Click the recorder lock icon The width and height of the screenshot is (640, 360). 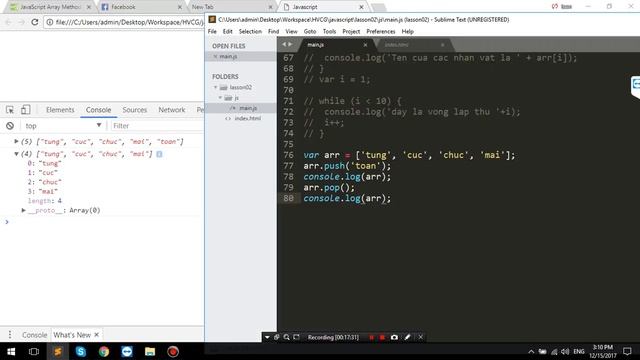tap(276, 337)
